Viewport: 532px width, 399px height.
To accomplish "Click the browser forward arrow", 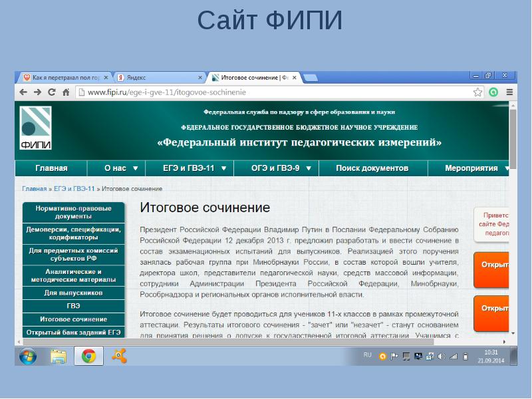I will pyautogui.click(x=37, y=92).
